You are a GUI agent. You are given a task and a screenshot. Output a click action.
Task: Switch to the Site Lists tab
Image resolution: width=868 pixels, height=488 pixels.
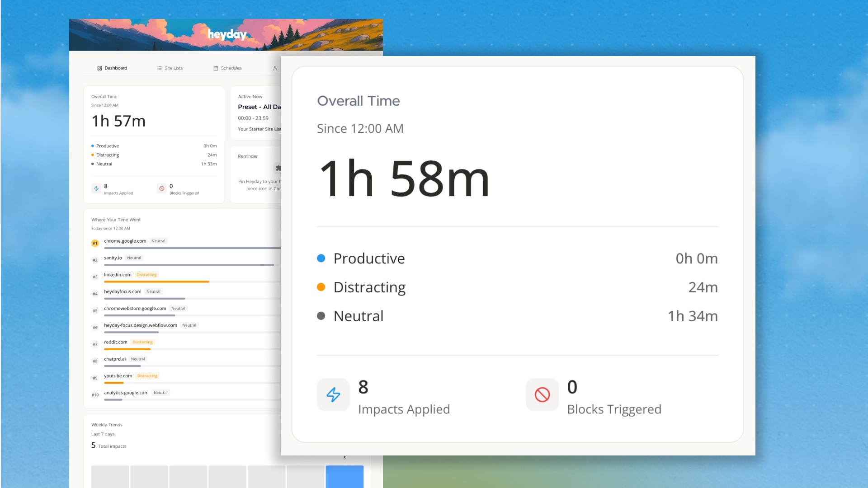170,68
